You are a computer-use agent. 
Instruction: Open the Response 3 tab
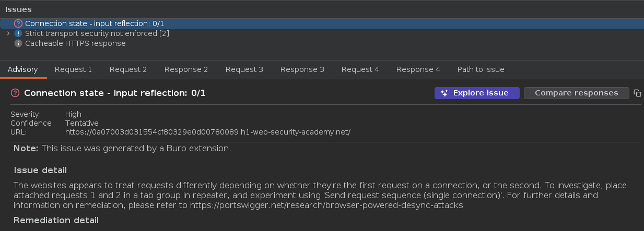click(302, 69)
